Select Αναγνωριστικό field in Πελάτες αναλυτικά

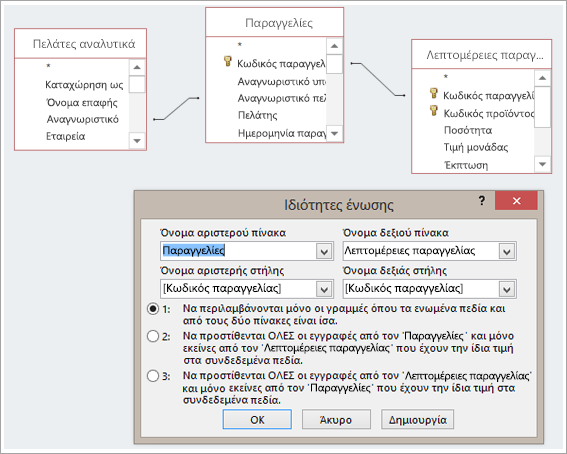click(82, 119)
